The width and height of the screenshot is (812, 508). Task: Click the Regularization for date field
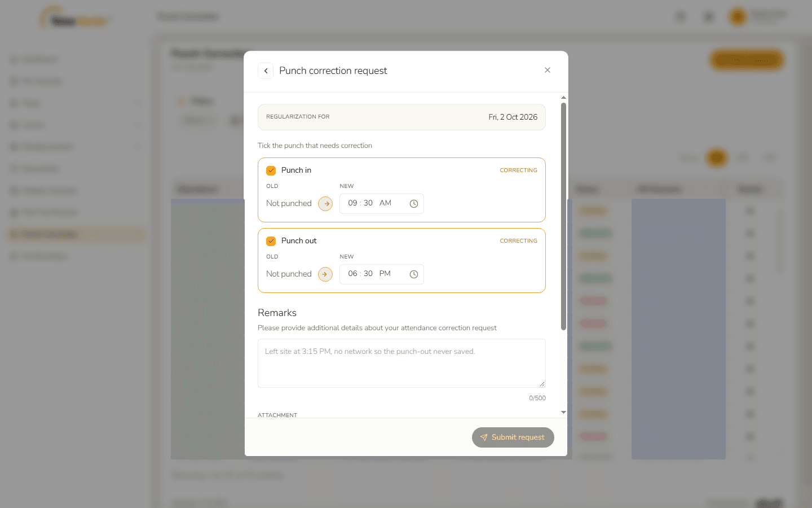(401, 117)
